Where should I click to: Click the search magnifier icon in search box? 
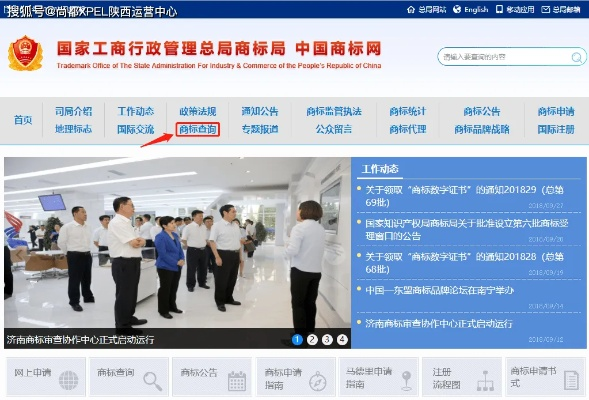pos(576,57)
